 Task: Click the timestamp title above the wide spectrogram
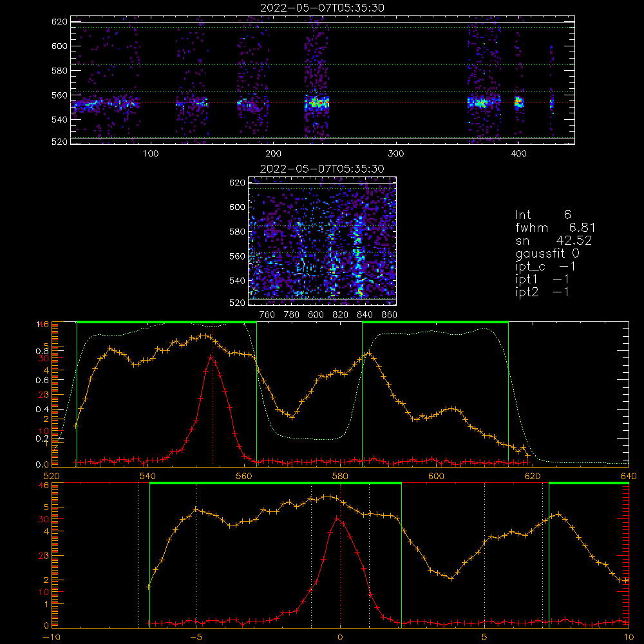pos(323,8)
